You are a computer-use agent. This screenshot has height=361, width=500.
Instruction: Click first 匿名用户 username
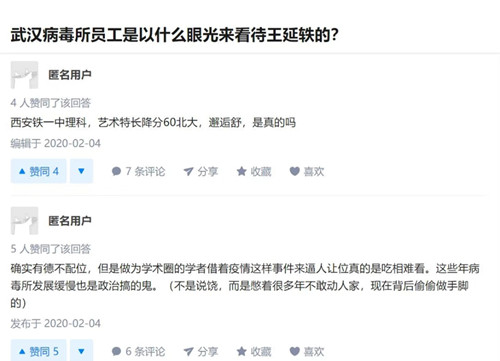[70, 75]
